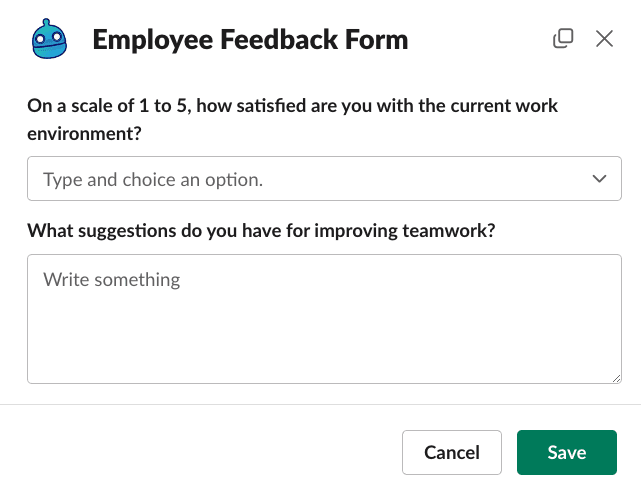The width and height of the screenshot is (641, 491).
Task: Focus the teamwork suggestions text area
Action: (x=324, y=318)
